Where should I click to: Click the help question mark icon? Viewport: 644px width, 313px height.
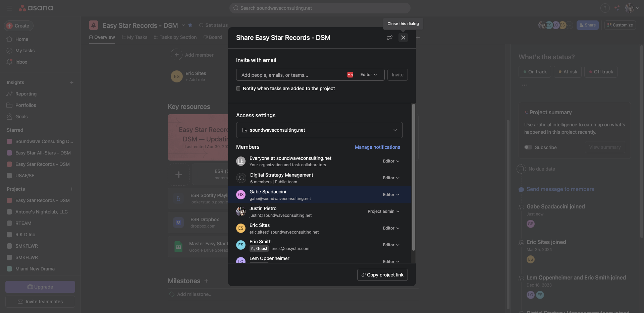[x=605, y=8]
